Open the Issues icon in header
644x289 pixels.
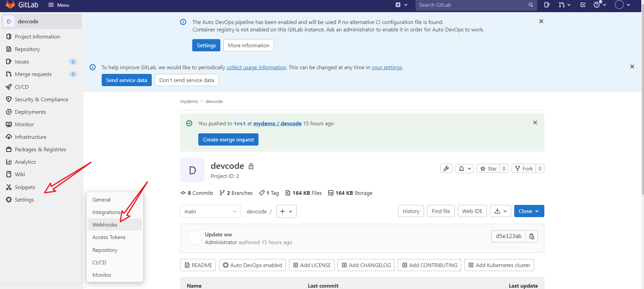(x=547, y=5)
